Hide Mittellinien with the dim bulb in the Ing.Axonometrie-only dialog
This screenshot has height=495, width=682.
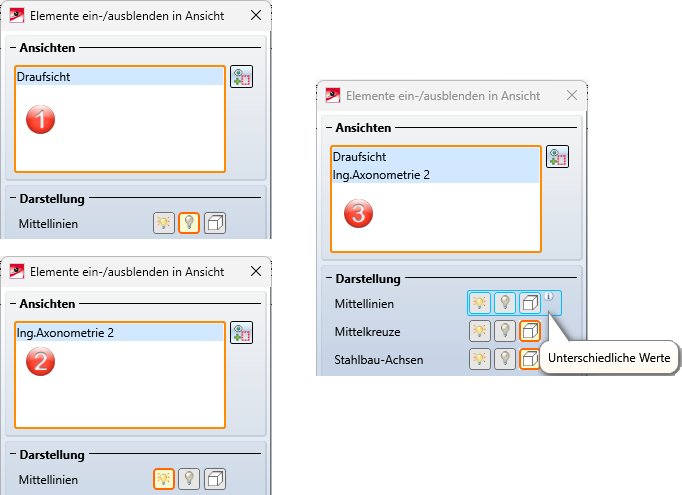tap(189, 479)
